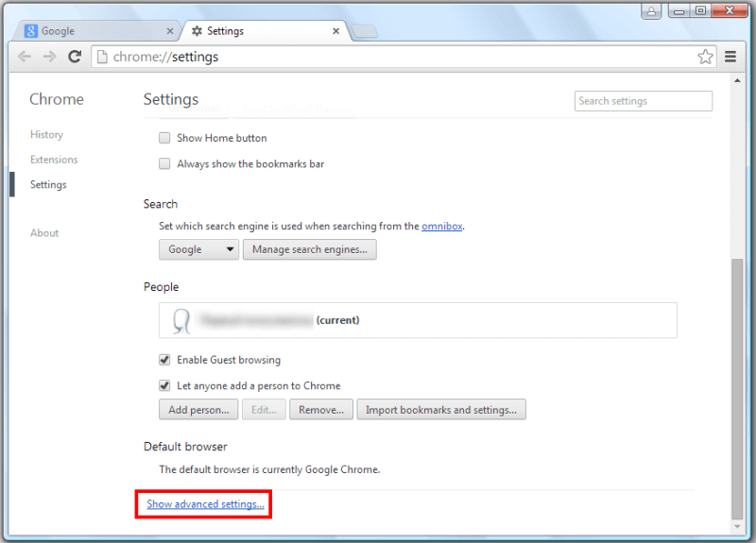Screen dimensions: 756x543
Task: Click the scrollbar down arrow
Action: pos(737,527)
